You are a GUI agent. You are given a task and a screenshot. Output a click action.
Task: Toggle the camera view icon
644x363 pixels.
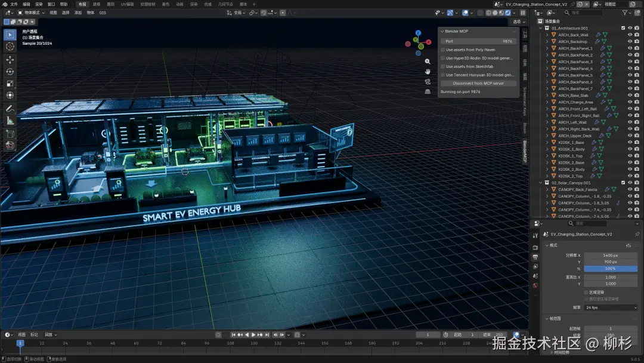(428, 81)
